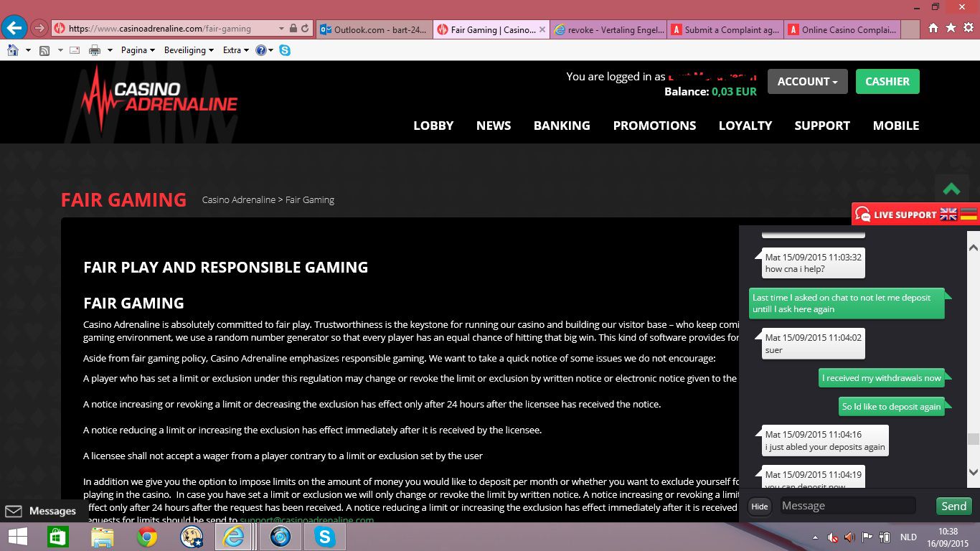Screen dimensions: 980x551
Task: Open the NEWS navigation item
Action: pyautogui.click(x=494, y=126)
